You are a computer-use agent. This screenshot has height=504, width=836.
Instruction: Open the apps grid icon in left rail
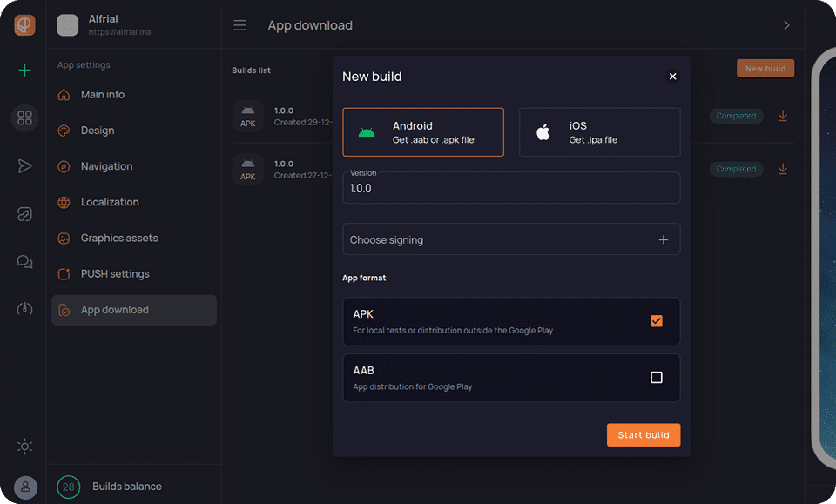(24, 118)
